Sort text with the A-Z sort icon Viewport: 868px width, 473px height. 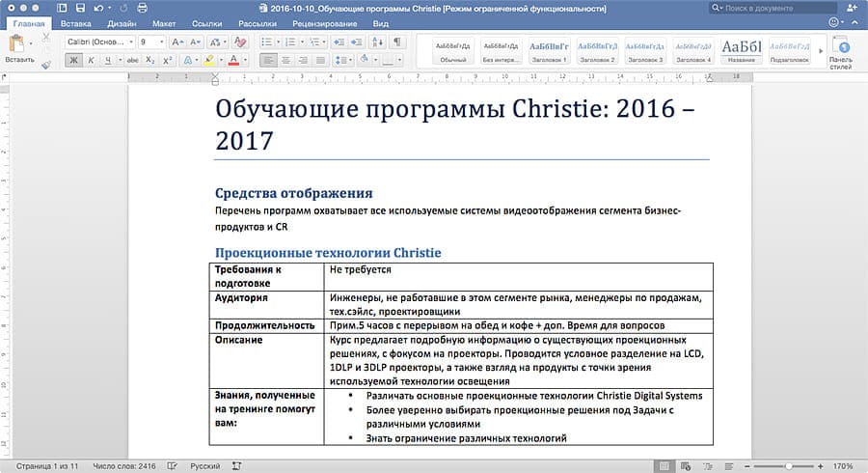click(377, 42)
